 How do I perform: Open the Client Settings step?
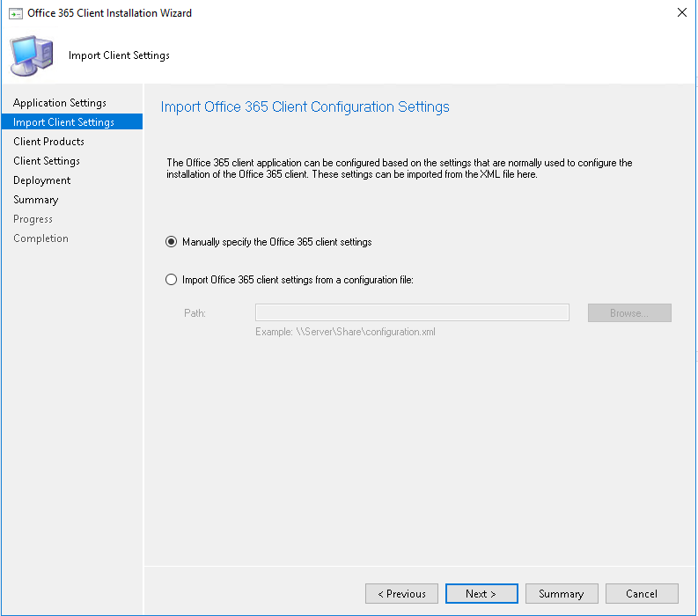pyautogui.click(x=47, y=161)
